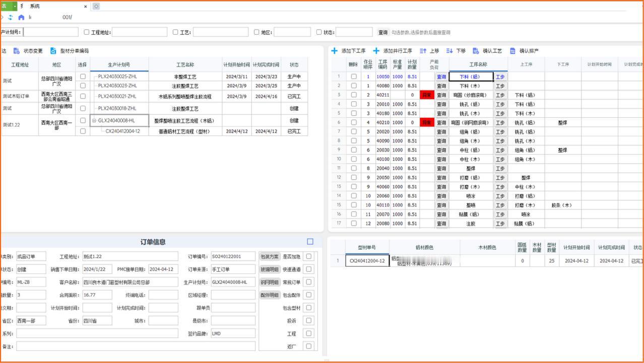The height and width of the screenshot is (363, 644).
Task: Click the home icon in navigation bar
Action: point(21,17)
